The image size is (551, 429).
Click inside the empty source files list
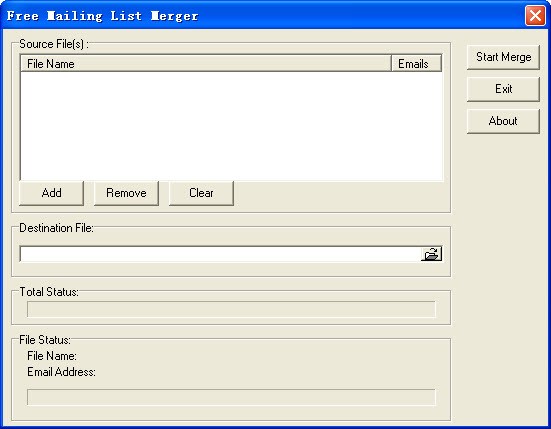click(x=232, y=126)
